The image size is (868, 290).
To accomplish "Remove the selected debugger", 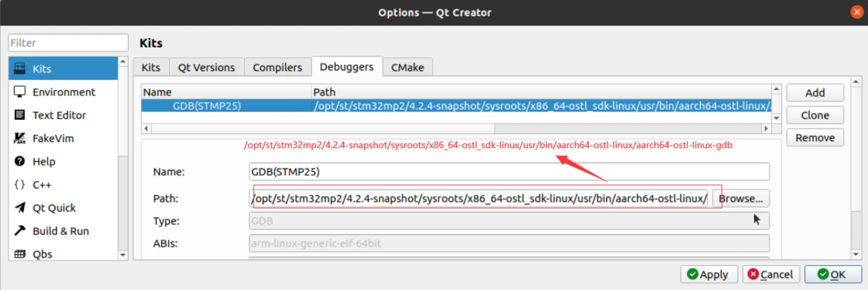I will tap(815, 138).
